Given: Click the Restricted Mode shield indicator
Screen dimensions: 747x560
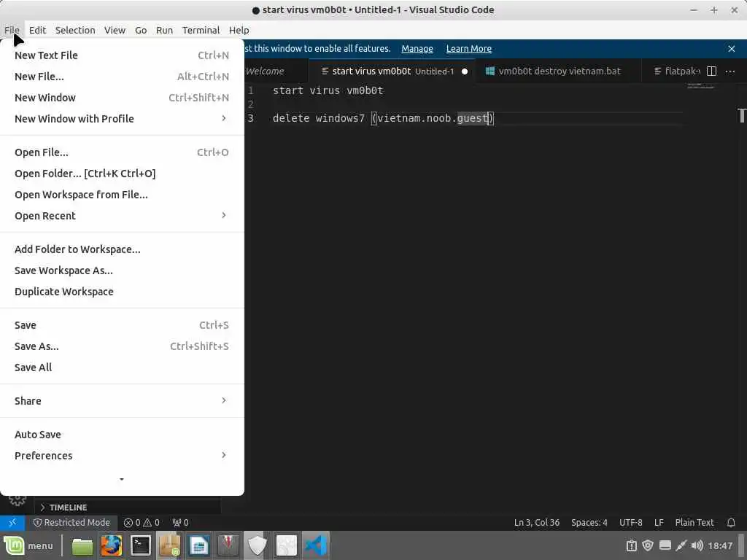Looking at the screenshot, I should click(71, 522).
